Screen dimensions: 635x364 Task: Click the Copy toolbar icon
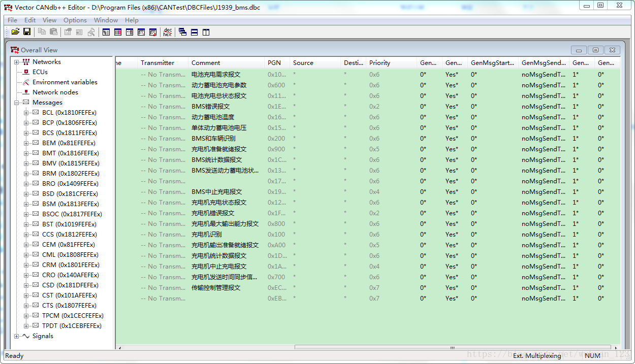click(x=42, y=32)
